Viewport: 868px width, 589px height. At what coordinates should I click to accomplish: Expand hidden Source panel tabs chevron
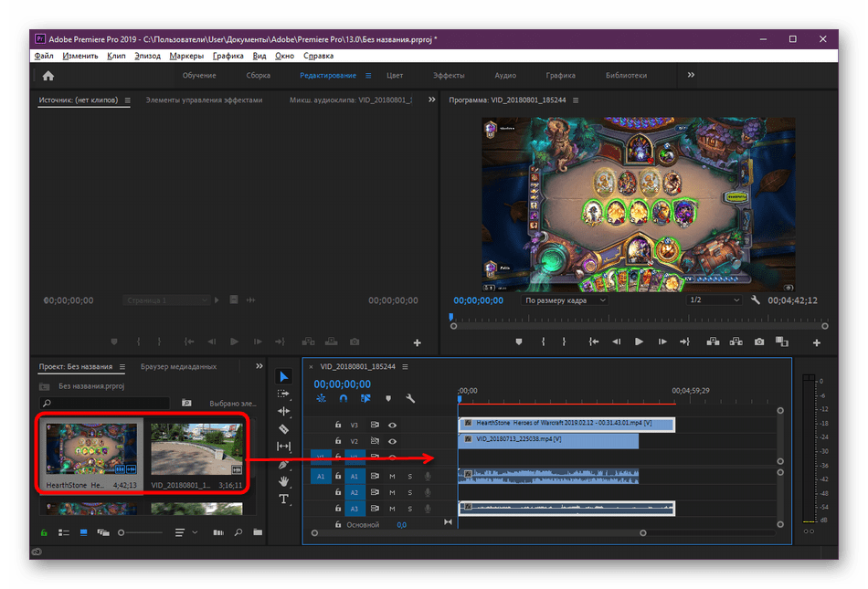click(x=432, y=100)
